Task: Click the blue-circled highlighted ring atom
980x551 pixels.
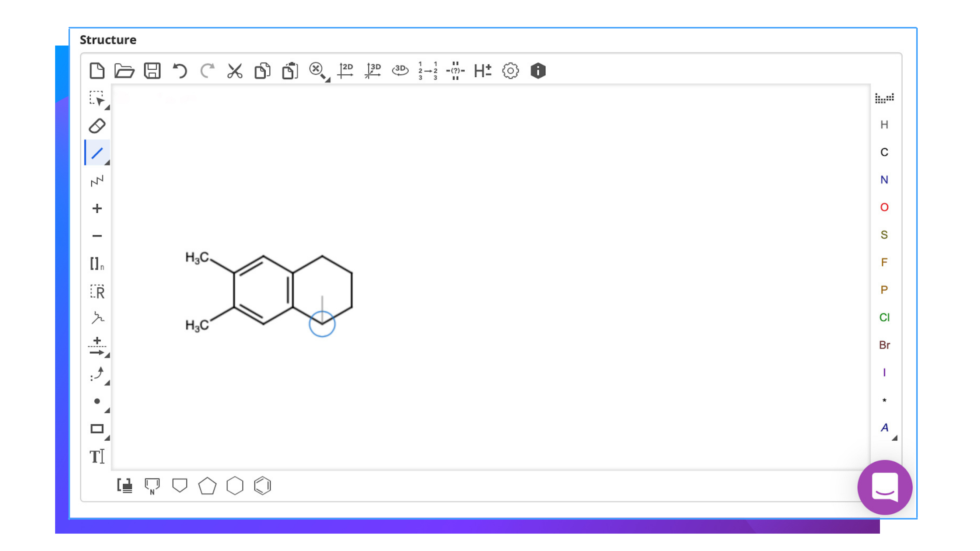Action: pos(322,324)
